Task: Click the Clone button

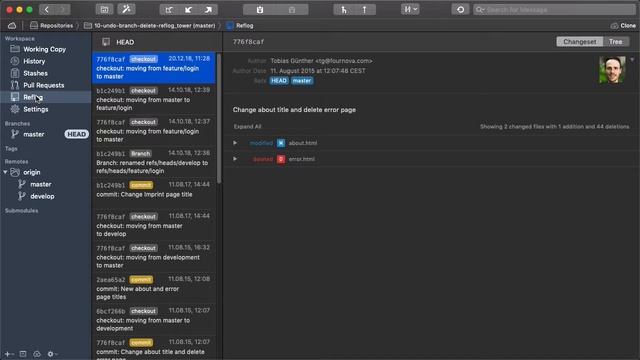Action: coord(623,26)
